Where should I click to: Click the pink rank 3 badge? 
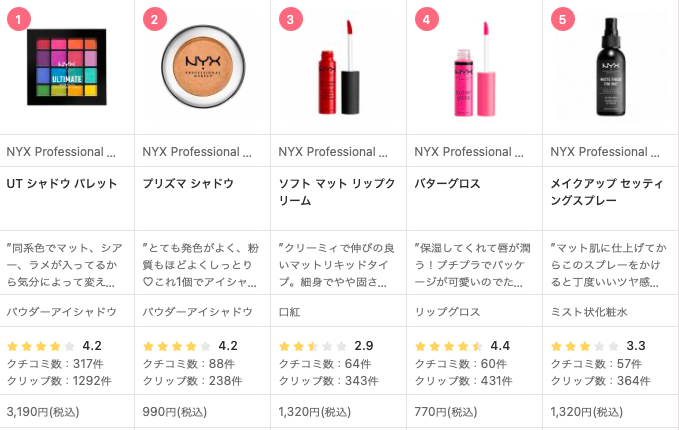(291, 19)
